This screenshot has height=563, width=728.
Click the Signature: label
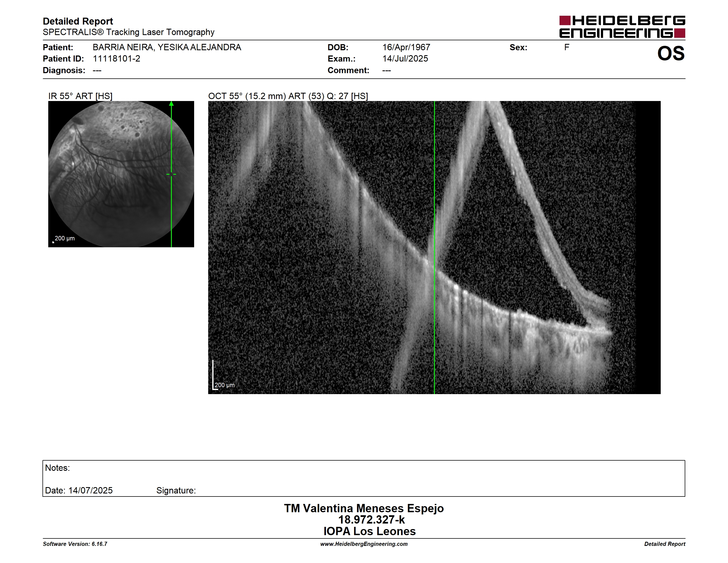click(176, 490)
